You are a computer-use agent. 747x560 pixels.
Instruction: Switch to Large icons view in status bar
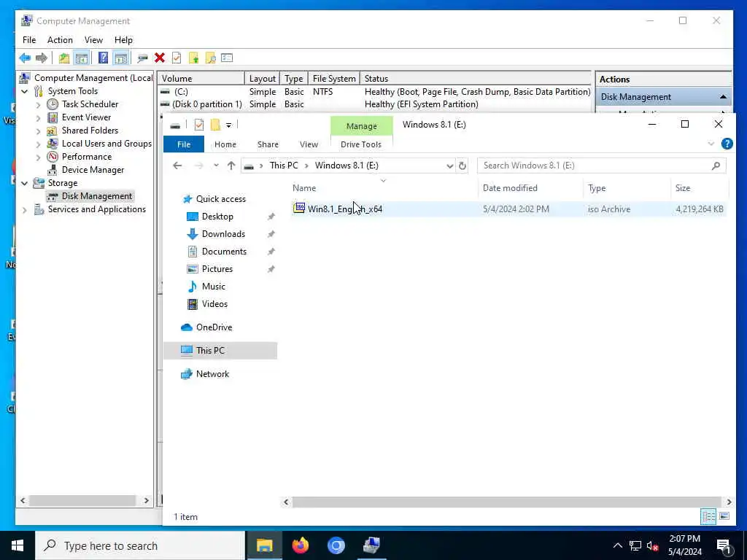click(x=724, y=517)
